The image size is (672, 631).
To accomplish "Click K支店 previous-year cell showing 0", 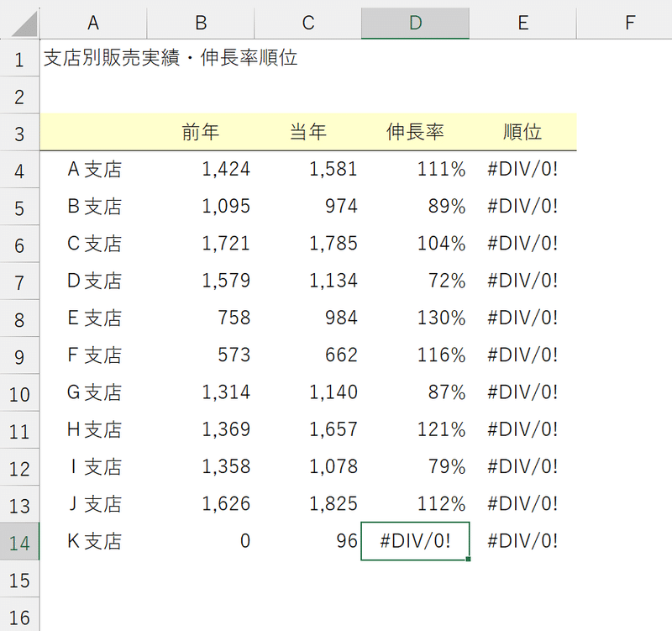I will (201, 541).
